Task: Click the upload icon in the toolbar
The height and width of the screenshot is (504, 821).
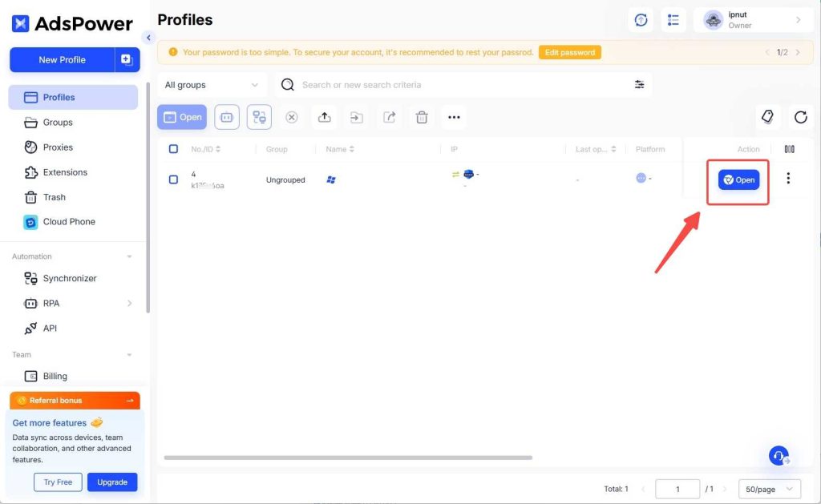Action: coord(324,117)
